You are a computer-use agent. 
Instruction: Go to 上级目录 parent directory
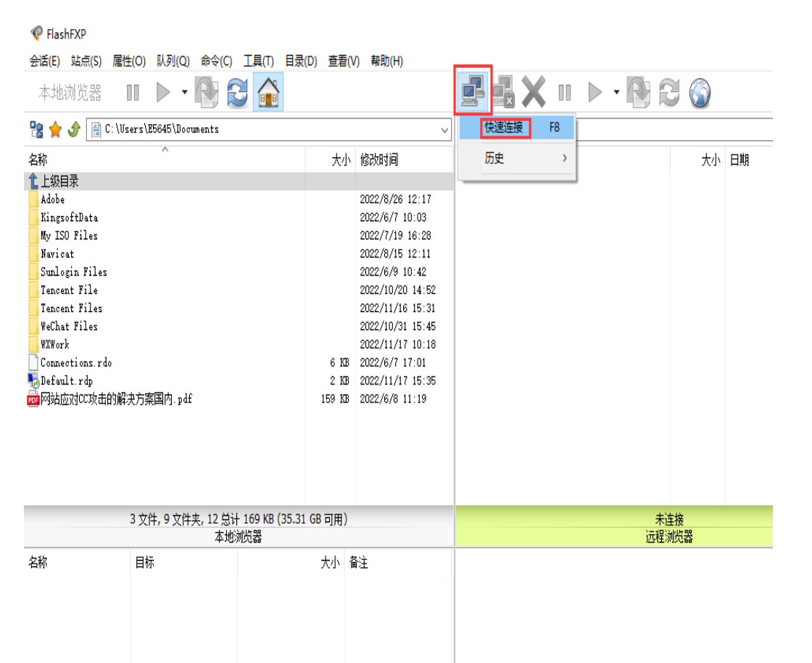(x=59, y=181)
